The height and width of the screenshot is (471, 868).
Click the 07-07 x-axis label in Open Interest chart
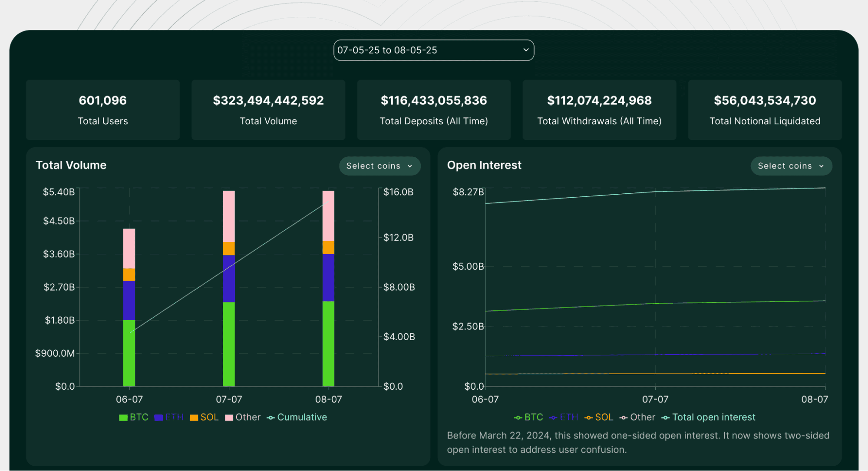click(x=655, y=399)
